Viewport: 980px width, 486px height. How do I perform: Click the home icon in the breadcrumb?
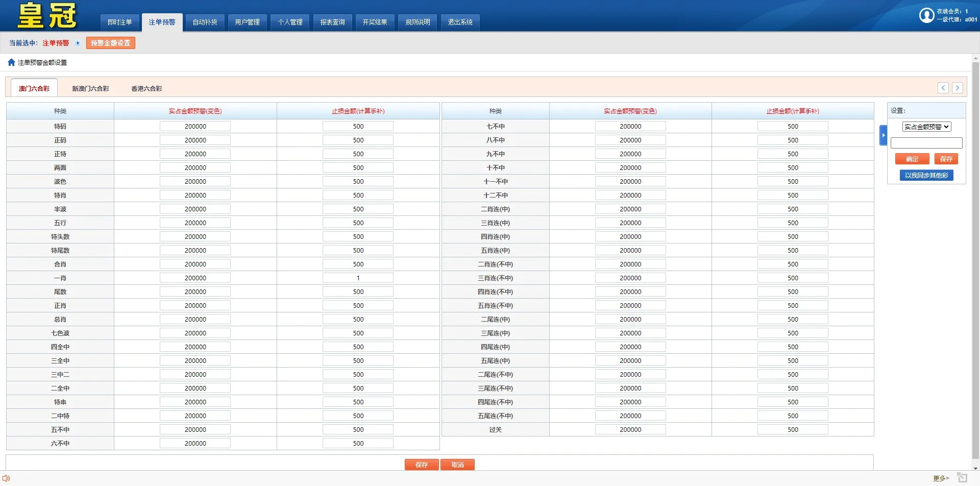[11, 62]
